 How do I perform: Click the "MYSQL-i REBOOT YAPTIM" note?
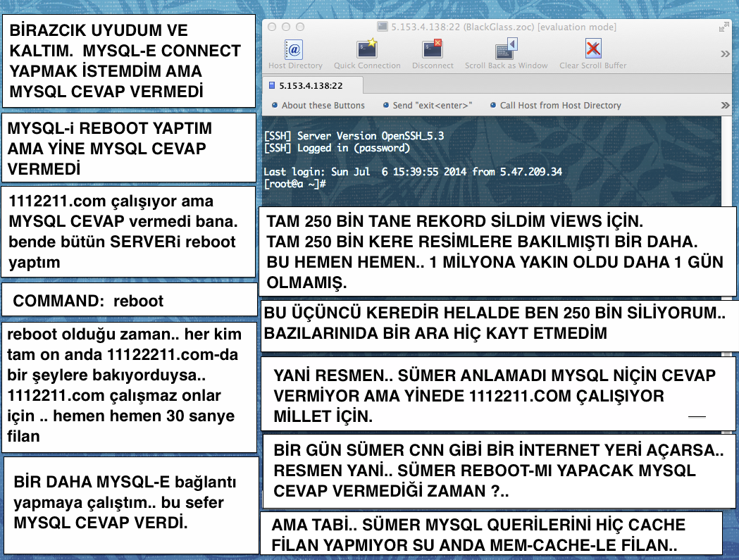tap(129, 147)
